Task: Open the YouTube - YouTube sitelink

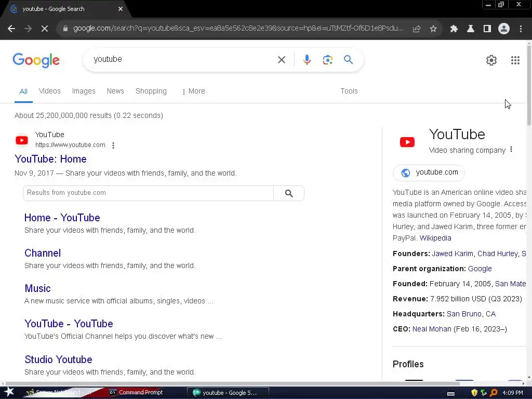Action: pyautogui.click(x=69, y=324)
